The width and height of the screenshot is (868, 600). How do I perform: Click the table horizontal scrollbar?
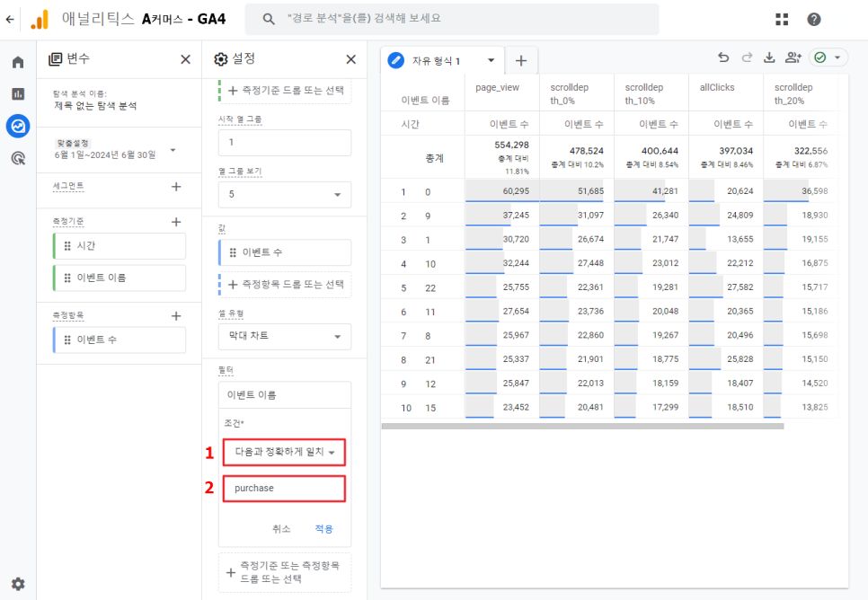582,427
